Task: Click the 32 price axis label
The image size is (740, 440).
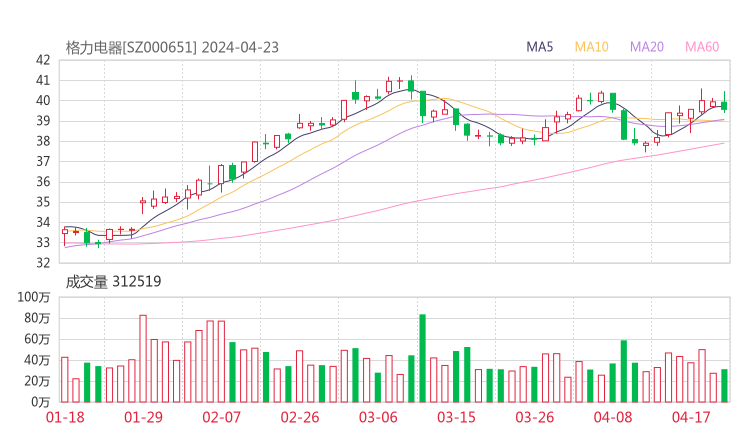Action: 43,263
